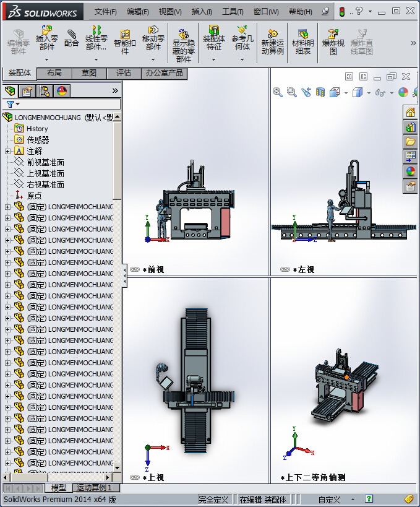420x507 pixels.
Task: Click status bar help question icon
Action: click(369, 499)
